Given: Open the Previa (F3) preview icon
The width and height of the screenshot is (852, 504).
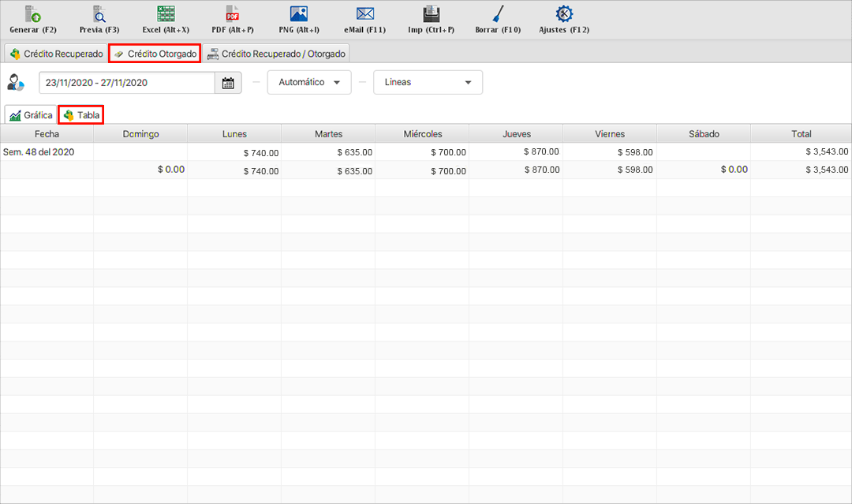Looking at the screenshot, I should tap(99, 14).
